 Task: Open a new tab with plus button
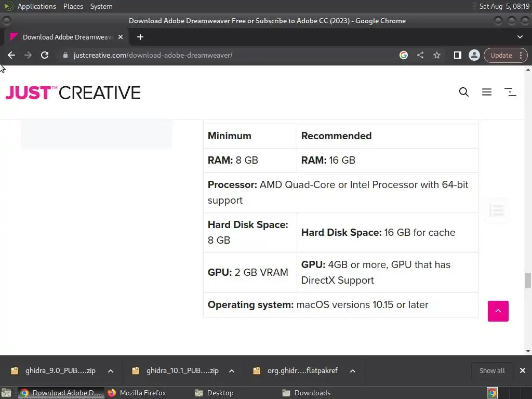click(140, 37)
